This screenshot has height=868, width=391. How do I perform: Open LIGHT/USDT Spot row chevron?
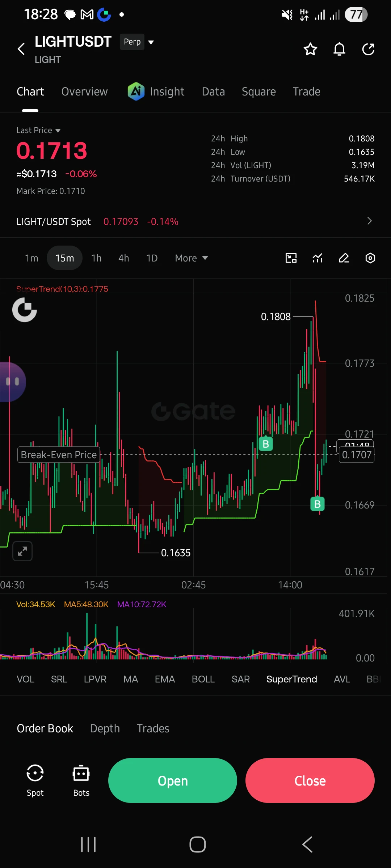pyautogui.click(x=369, y=221)
